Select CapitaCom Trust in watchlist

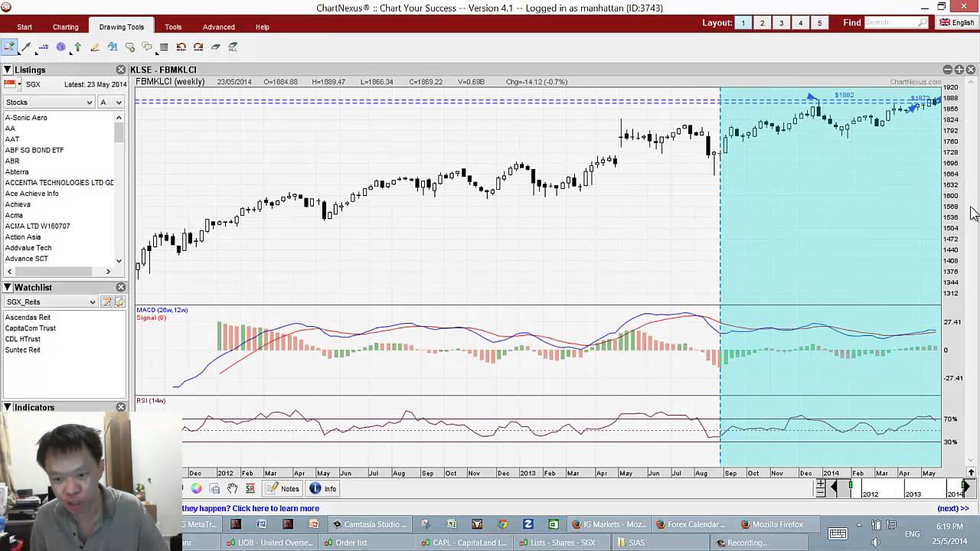30,328
